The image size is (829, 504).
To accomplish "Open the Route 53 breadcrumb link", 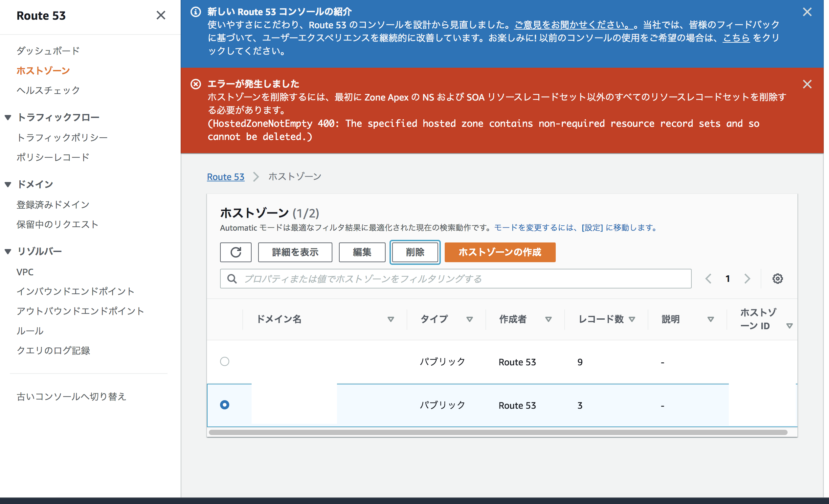I will coord(226,176).
